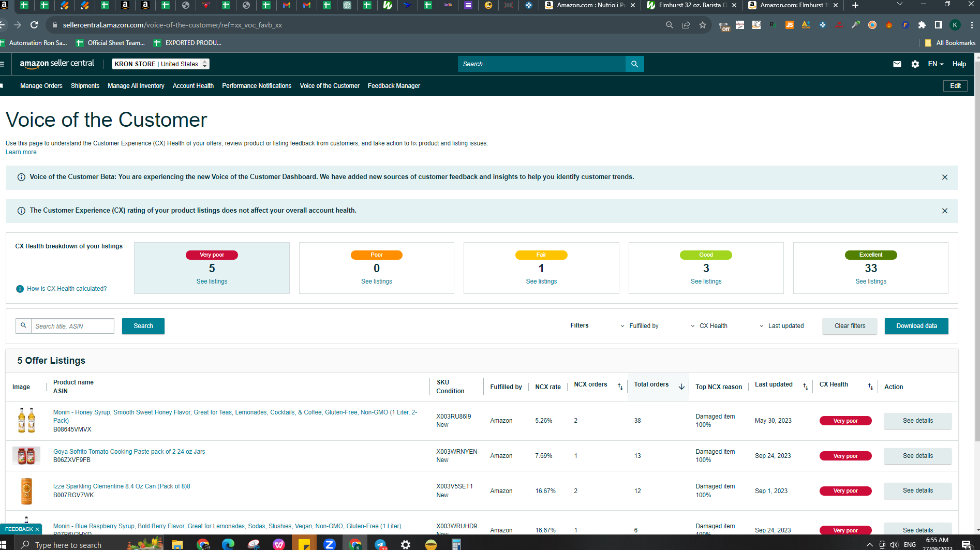Sort by CX Health column arrows
The height and width of the screenshot is (550, 980).
870,387
